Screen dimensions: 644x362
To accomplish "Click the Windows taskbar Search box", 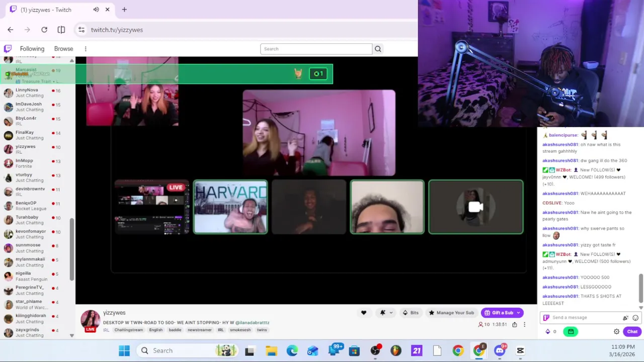I will click(x=188, y=350).
